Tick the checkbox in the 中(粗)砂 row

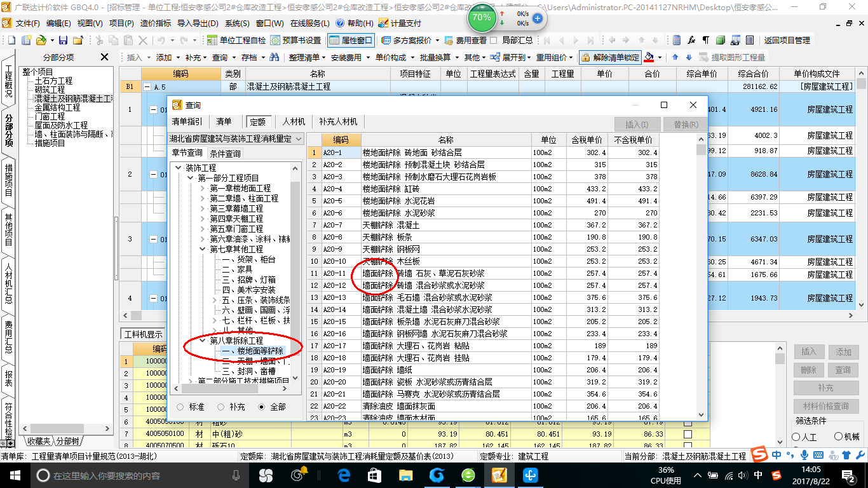688,434
